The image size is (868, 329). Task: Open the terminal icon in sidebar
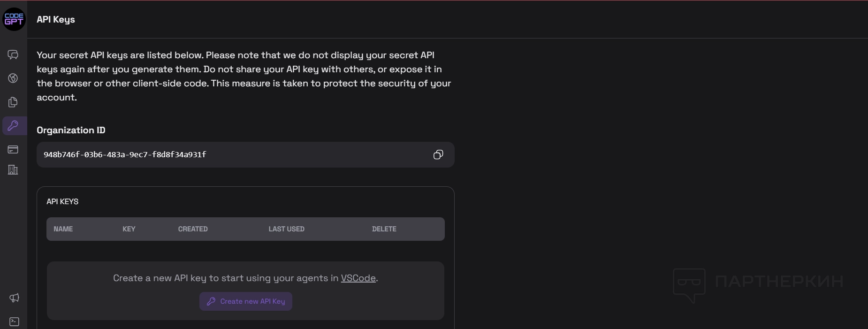pyautogui.click(x=14, y=321)
